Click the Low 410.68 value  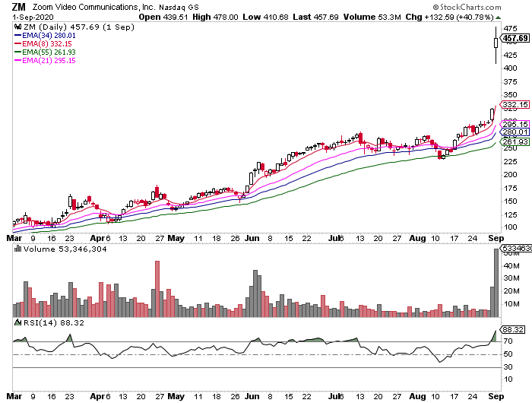pos(265,17)
